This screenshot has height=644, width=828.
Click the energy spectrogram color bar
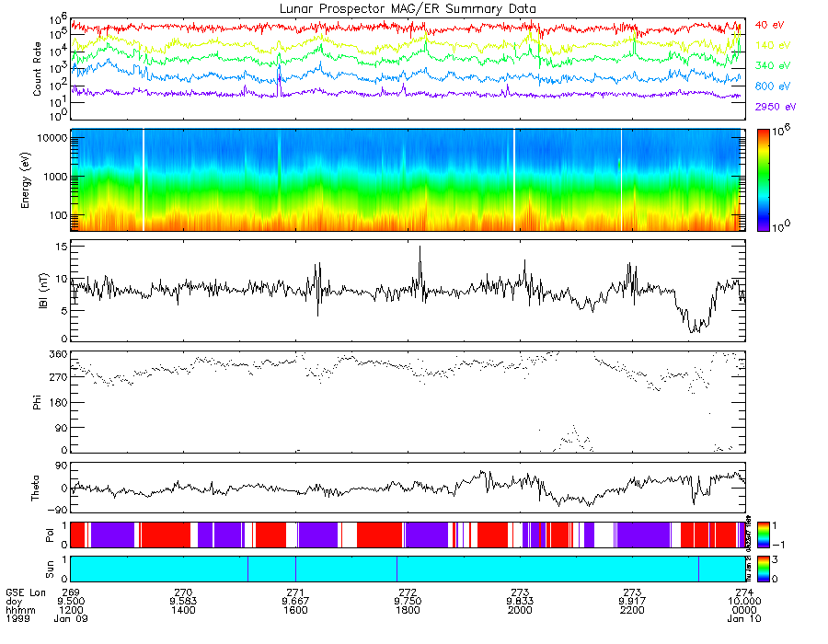763,180
